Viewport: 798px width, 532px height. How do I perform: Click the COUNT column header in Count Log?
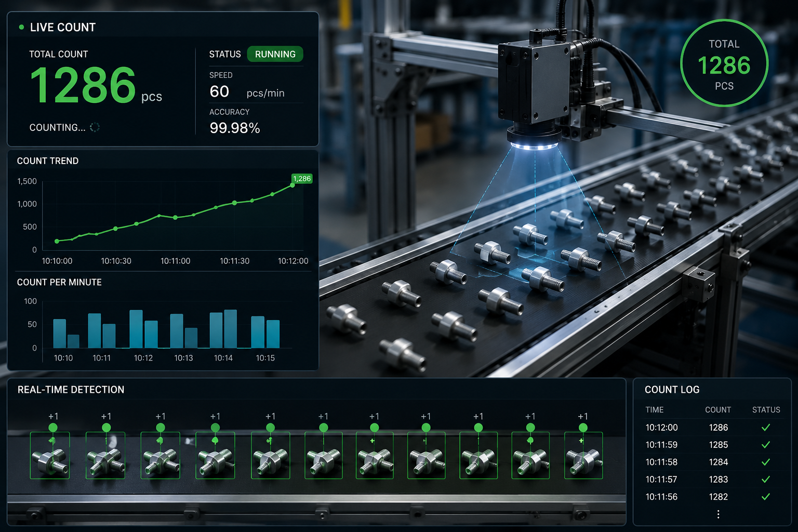point(718,410)
